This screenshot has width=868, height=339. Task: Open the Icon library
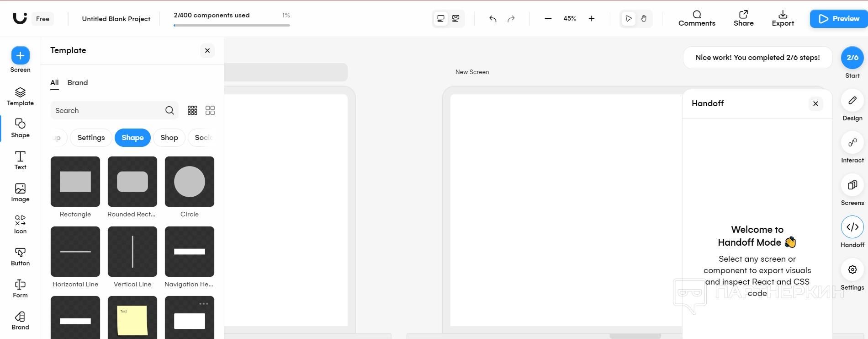coord(20,224)
